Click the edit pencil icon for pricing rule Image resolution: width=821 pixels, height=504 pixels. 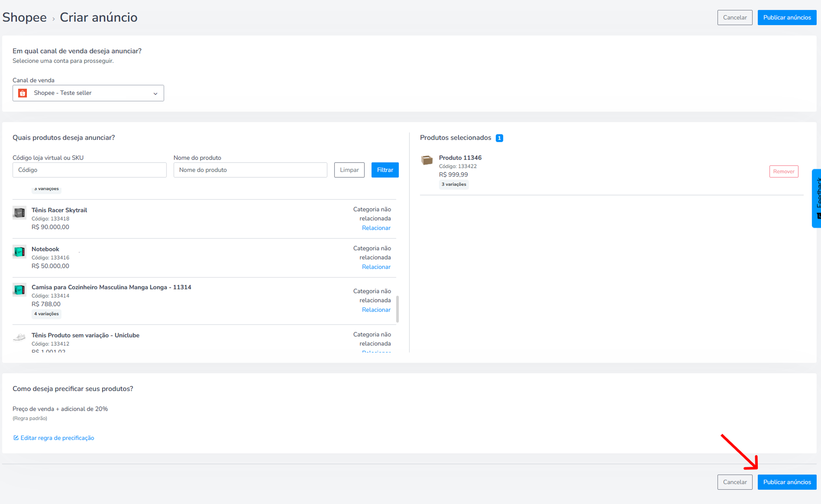(x=16, y=438)
